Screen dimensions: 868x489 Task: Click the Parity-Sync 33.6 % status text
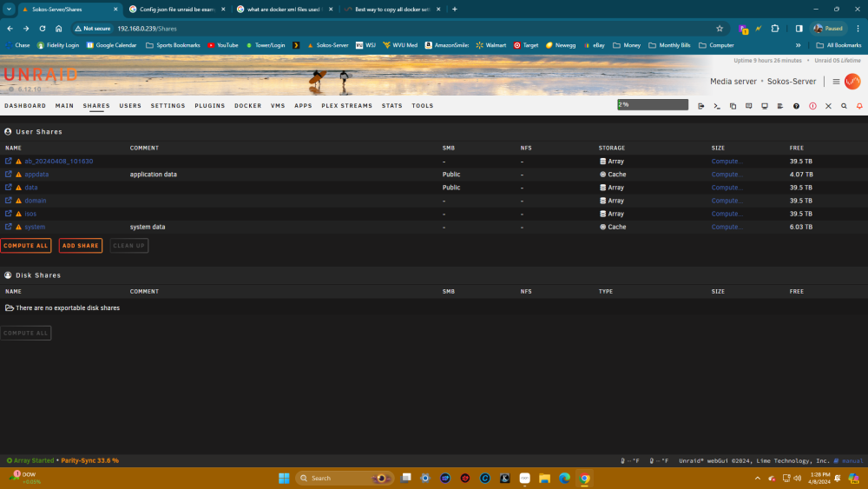click(89, 460)
